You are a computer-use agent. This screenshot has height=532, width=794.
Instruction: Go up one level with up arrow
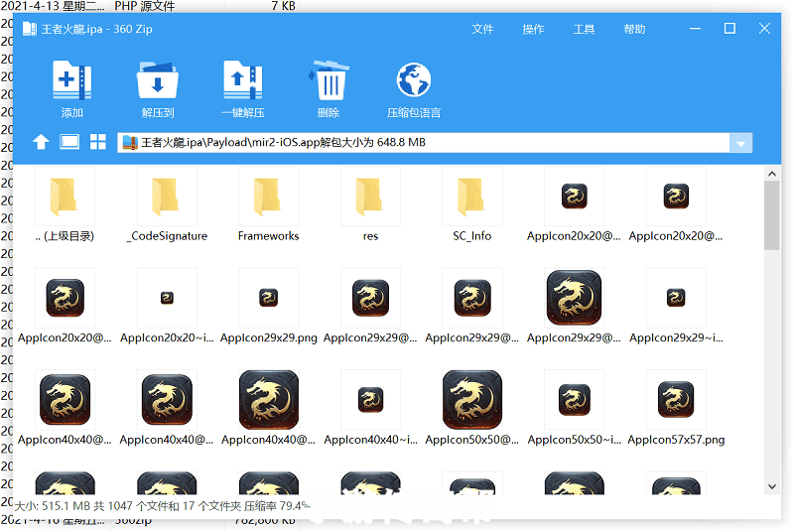pyautogui.click(x=41, y=142)
